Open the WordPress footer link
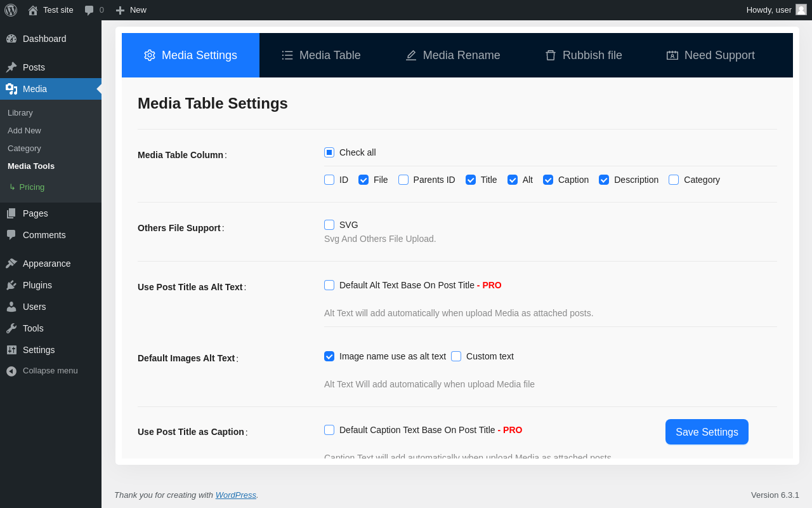 [235, 495]
